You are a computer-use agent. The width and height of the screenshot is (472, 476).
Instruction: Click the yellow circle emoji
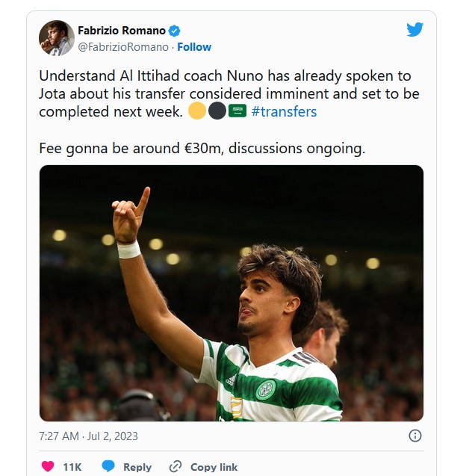click(x=197, y=111)
